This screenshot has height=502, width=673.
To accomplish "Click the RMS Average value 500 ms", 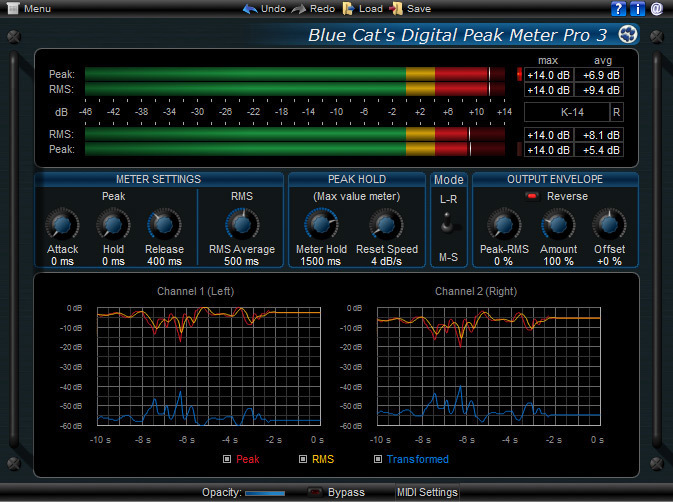I will click(241, 261).
